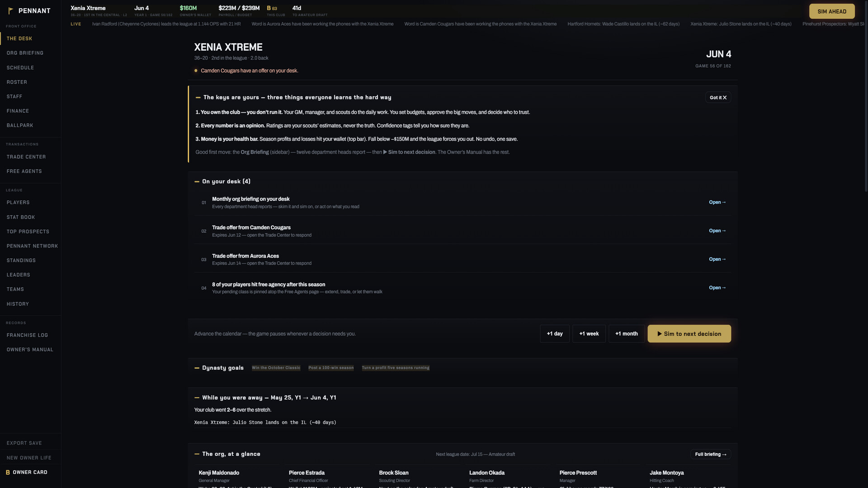Open the Free Agents page
Screen dimensions: 868x488
31,171
